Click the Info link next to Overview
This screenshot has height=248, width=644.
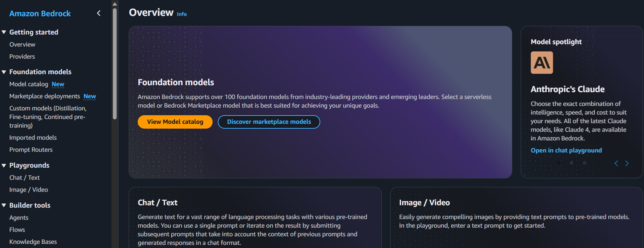click(182, 14)
